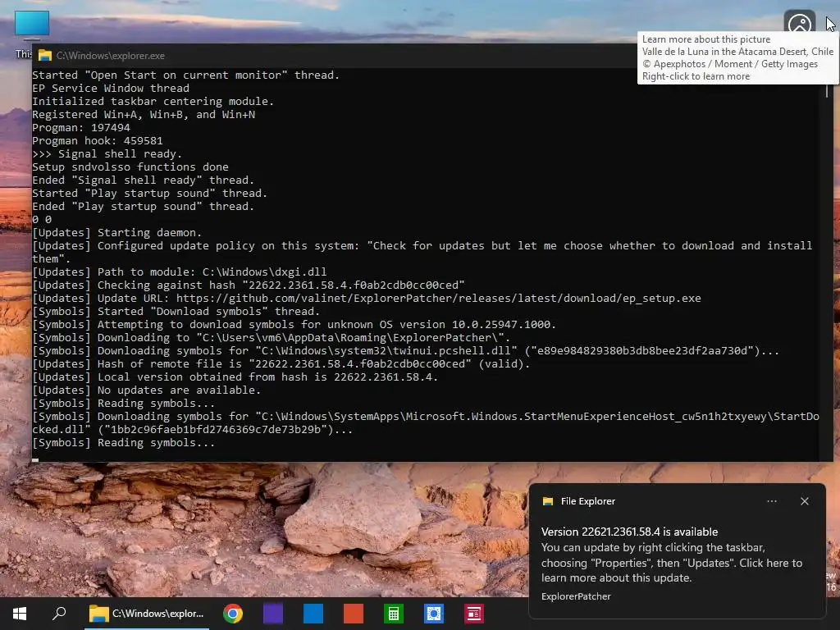
Task: Click 'Initialized taskbar centering module.' line
Action: pyautogui.click(x=153, y=101)
